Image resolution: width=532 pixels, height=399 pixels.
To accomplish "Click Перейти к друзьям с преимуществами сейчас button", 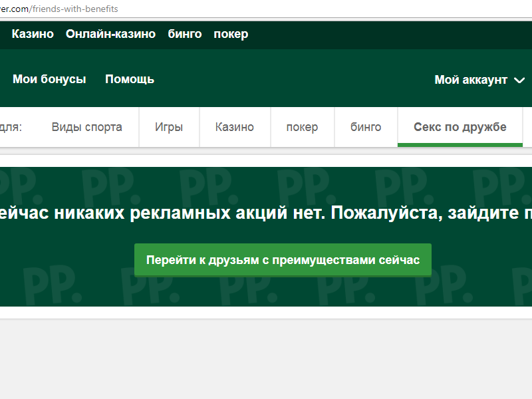I will pos(283,260).
